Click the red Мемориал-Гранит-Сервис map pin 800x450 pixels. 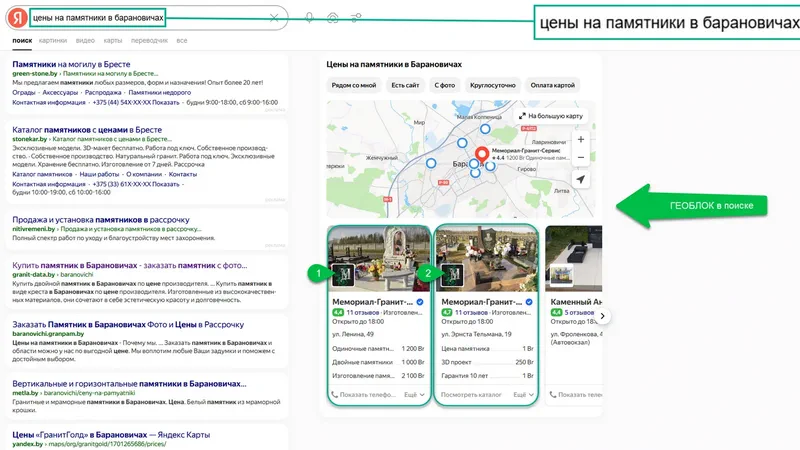tap(481, 155)
